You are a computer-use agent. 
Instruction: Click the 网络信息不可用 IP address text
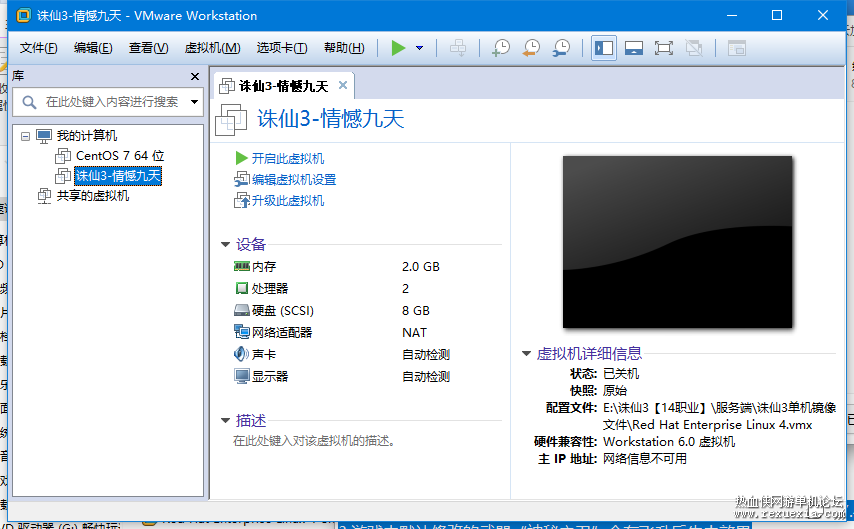tap(645, 459)
